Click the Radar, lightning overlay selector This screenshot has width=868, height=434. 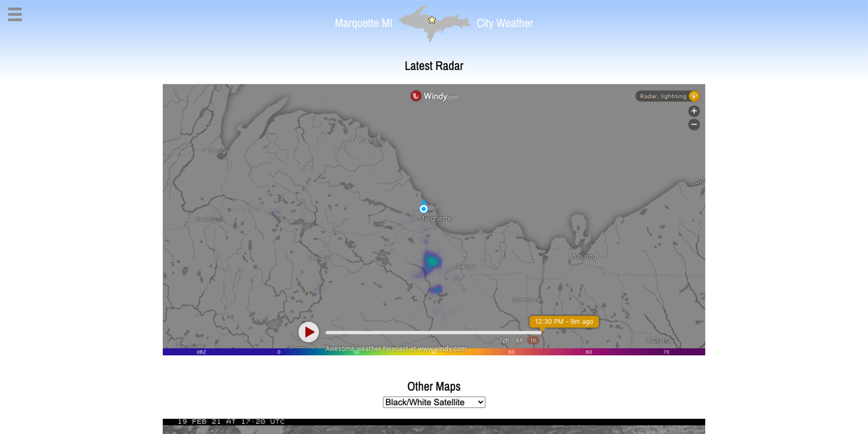(x=663, y=95)
